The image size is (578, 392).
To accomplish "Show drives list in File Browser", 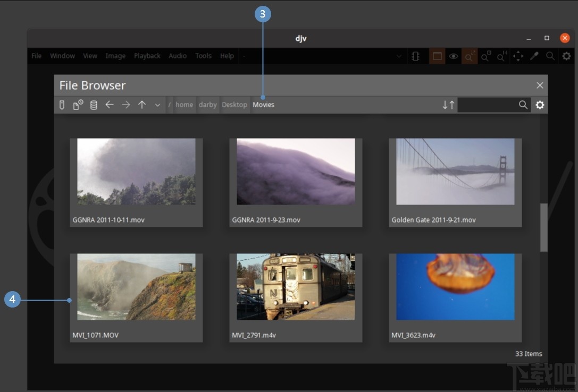I will [x=94, y=105].
